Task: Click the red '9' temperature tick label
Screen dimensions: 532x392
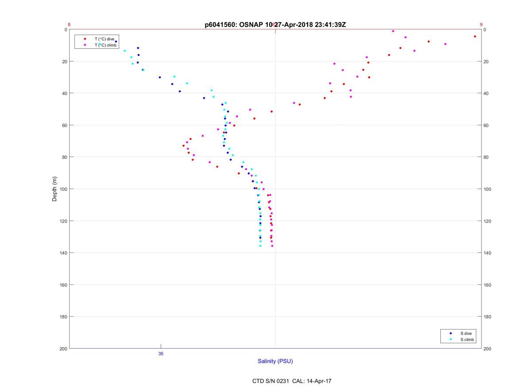Action: (x=481, y=25)
